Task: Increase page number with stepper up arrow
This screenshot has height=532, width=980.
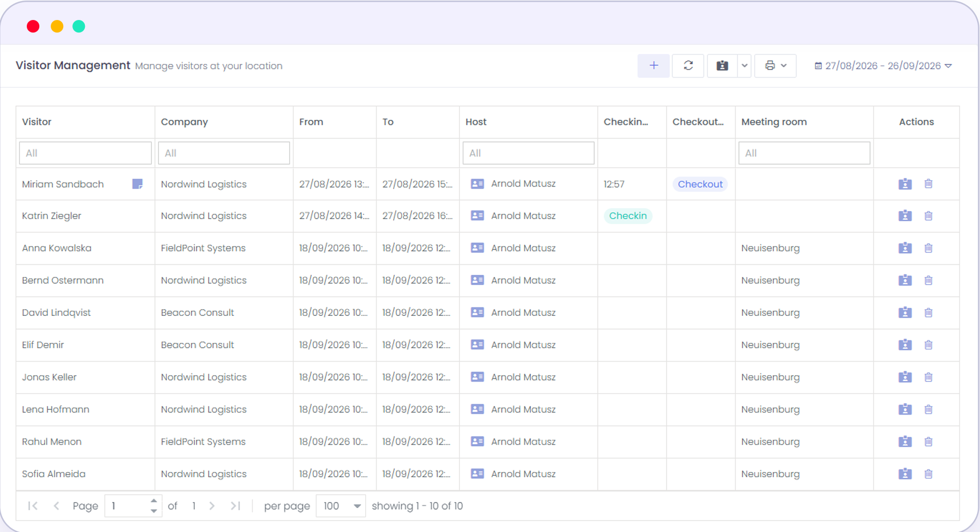Action: pos(154,501)
